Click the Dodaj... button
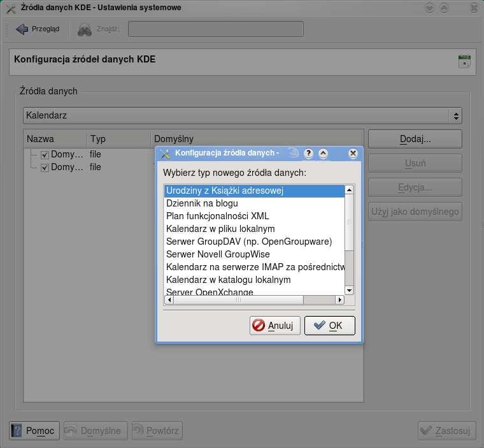 click(x=415, y=139)
